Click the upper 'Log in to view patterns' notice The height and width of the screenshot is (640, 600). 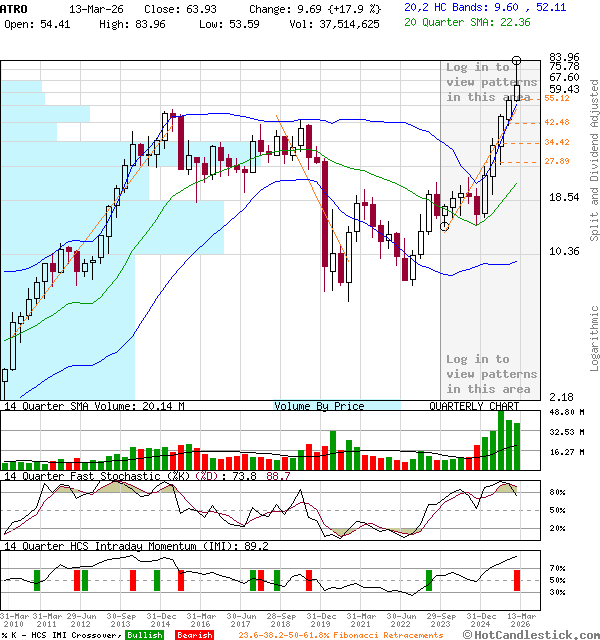click(491, 82)
